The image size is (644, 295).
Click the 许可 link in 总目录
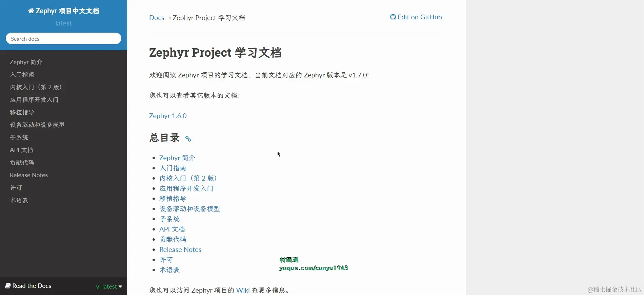[x=166, y=260]
